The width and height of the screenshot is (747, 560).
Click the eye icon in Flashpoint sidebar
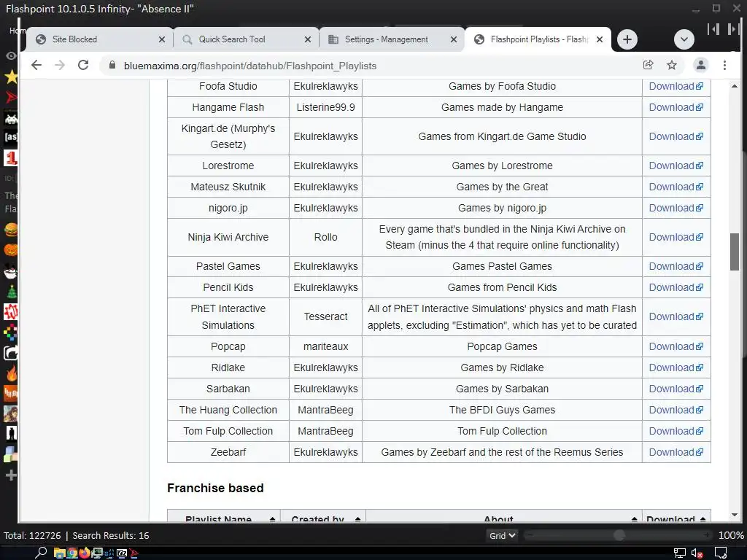(10, 55)
